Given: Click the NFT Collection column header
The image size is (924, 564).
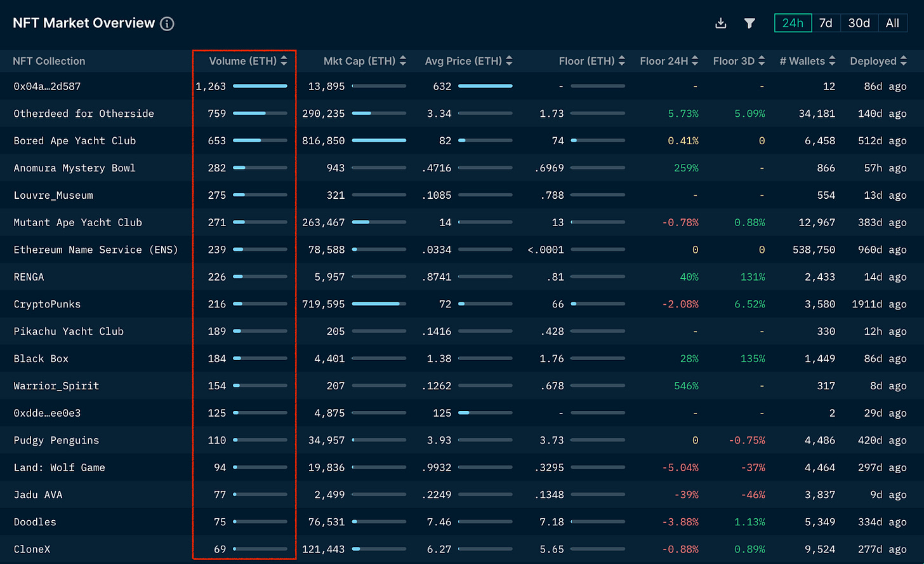Looking at the screenshot, I should coord(49,61).
